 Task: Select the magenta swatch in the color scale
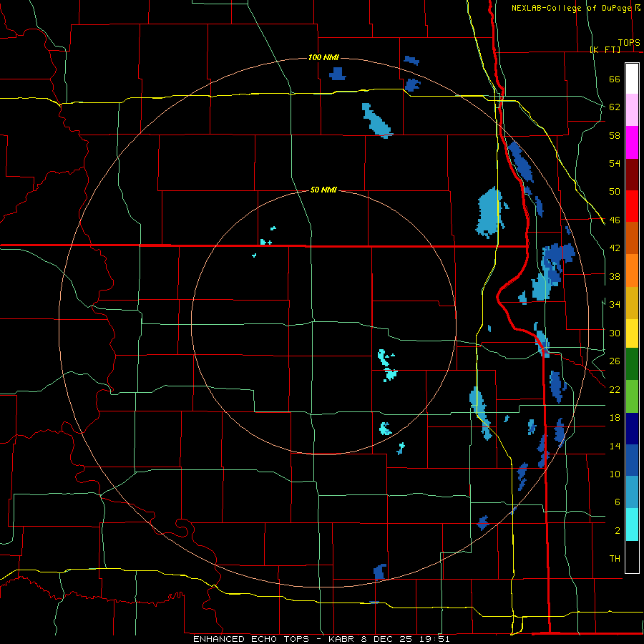tap(632, 142)
